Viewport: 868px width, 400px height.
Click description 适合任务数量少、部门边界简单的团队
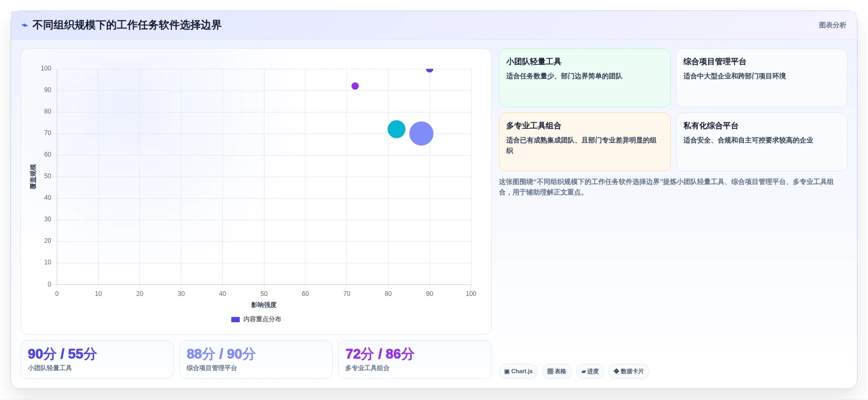point(564,76)
